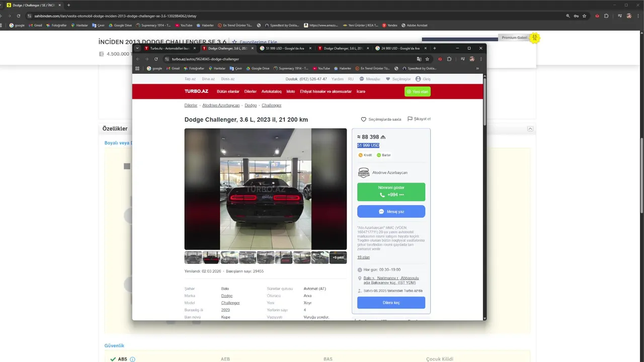Report the listing via Şikayət et flag
This screenshot has height=362, width=644.
(419, 119)
